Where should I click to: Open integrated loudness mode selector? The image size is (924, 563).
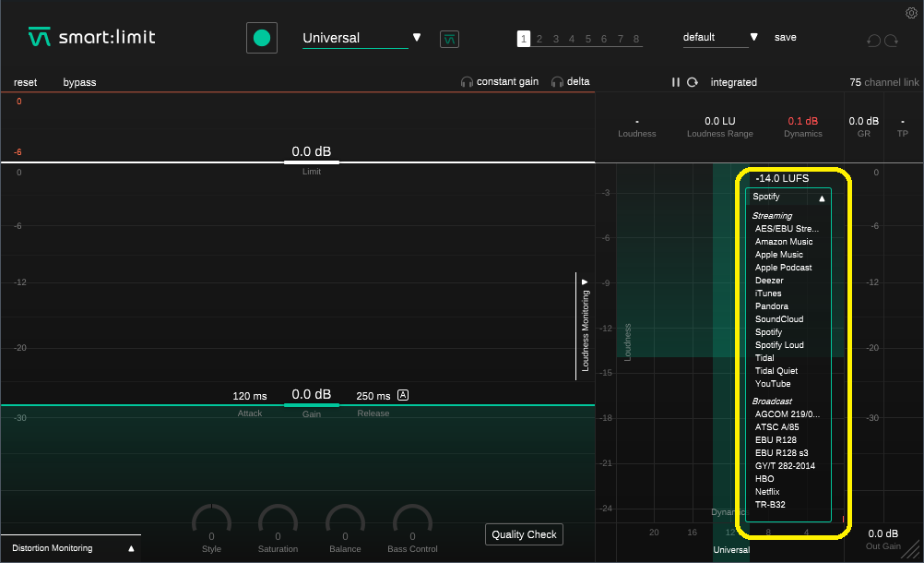(x=734, y=82)
